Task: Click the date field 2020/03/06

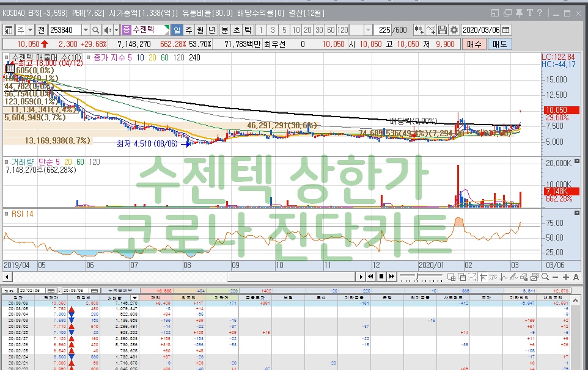Action: [x=481, y=30]
